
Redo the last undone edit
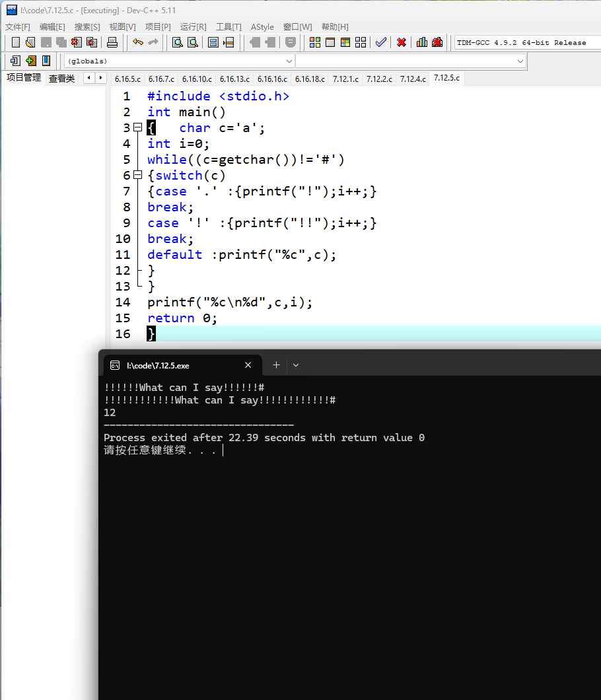click(153, 42)
